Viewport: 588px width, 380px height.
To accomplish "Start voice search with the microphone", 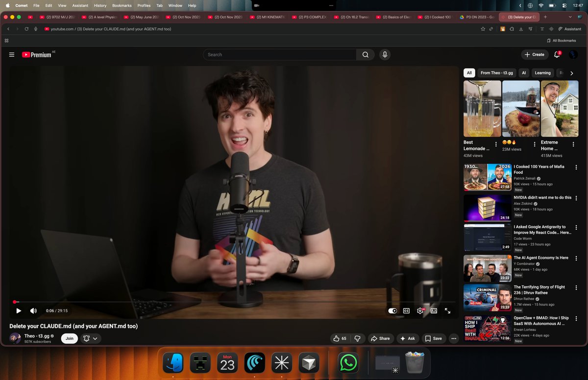I will point(385,55).
